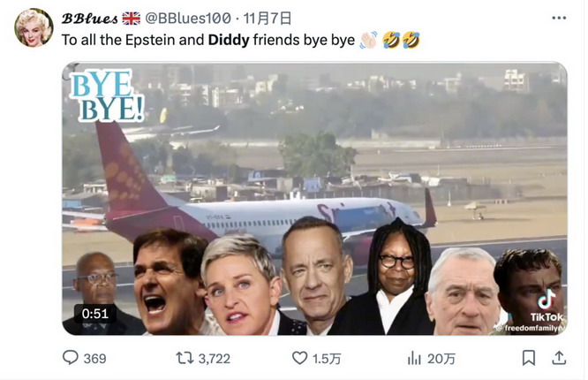Open the BBlues profile avatar
Viewport: 588px width, 380px height.
(34, 27)
